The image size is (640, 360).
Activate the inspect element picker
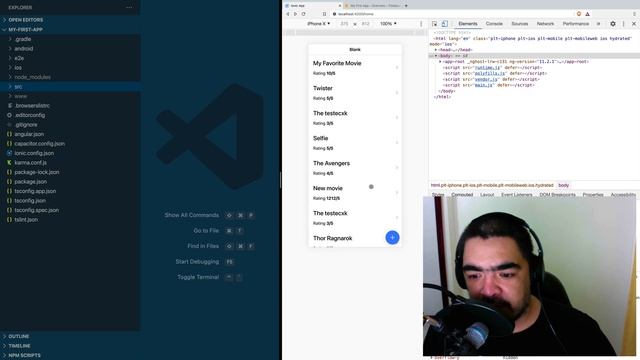click(434, 24)
